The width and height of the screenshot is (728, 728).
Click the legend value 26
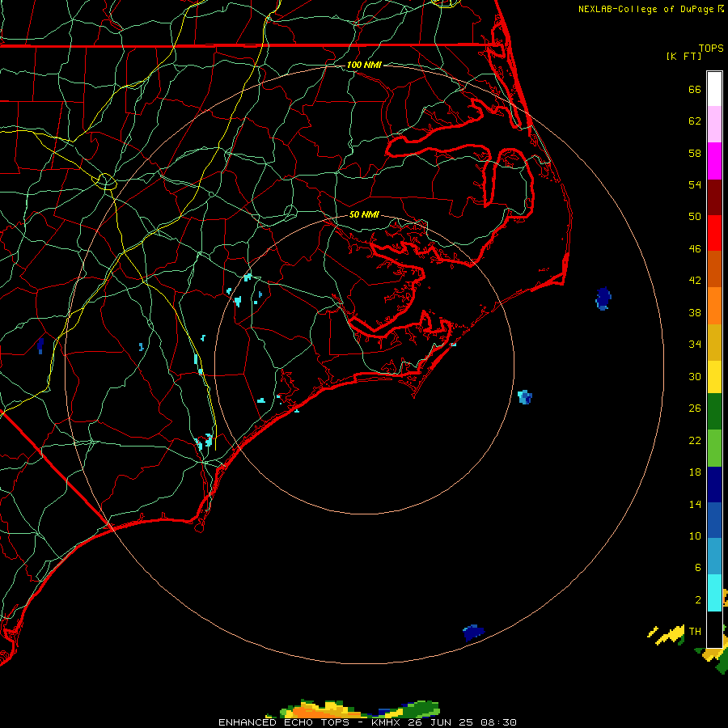pyautogui.click(x=695, y=408)
